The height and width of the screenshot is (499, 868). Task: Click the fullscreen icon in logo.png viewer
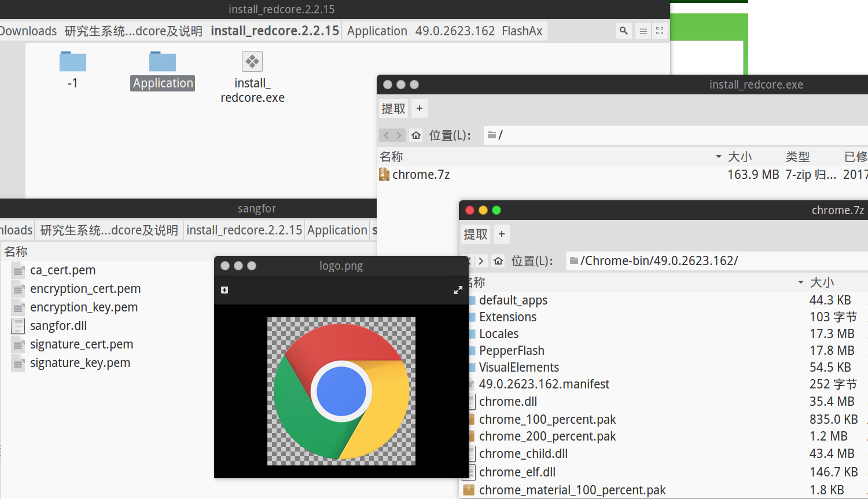click(x=458, y=290)
